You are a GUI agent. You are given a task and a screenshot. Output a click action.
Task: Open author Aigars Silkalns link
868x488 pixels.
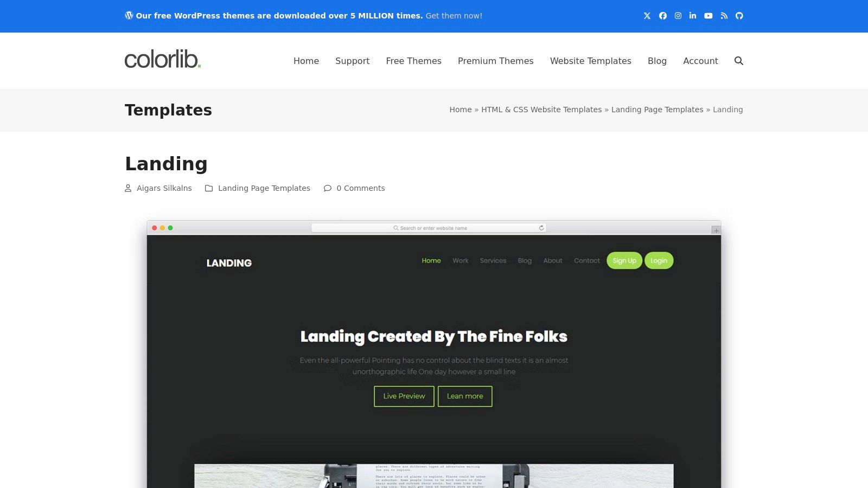point(164,188)
